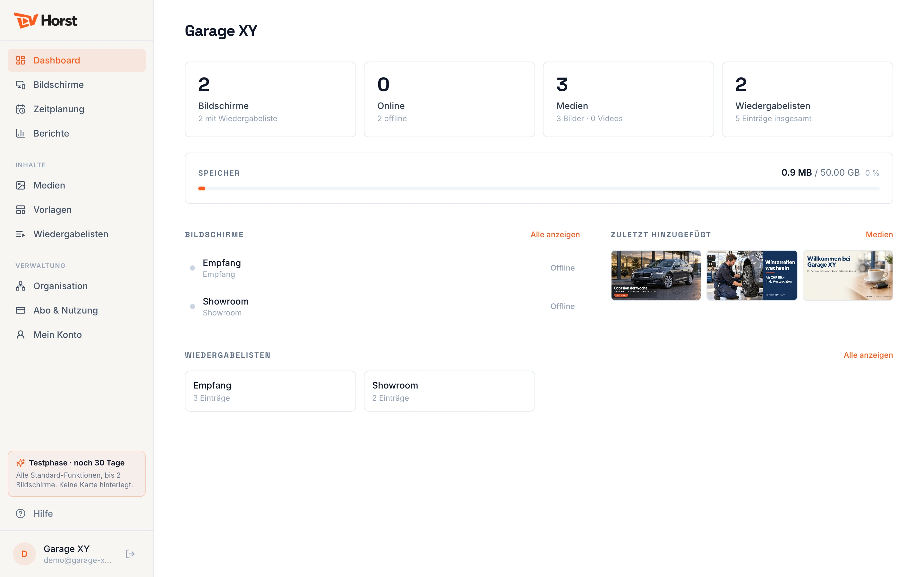Click the Speicher usage progress bar
Screen dimensions: 924x577
click(x=539, y=188)
